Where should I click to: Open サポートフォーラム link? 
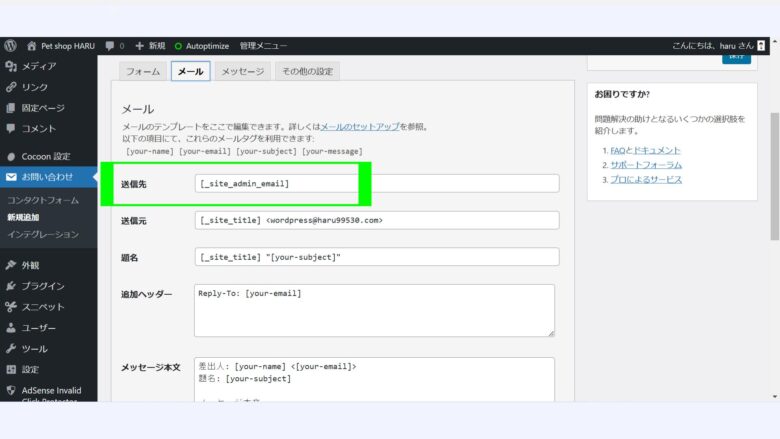click(646, 165)
